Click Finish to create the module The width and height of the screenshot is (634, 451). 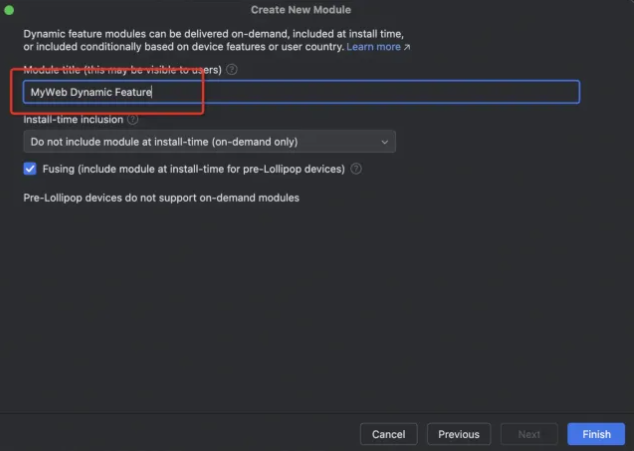pyautogui.click(x=596, y=434)
